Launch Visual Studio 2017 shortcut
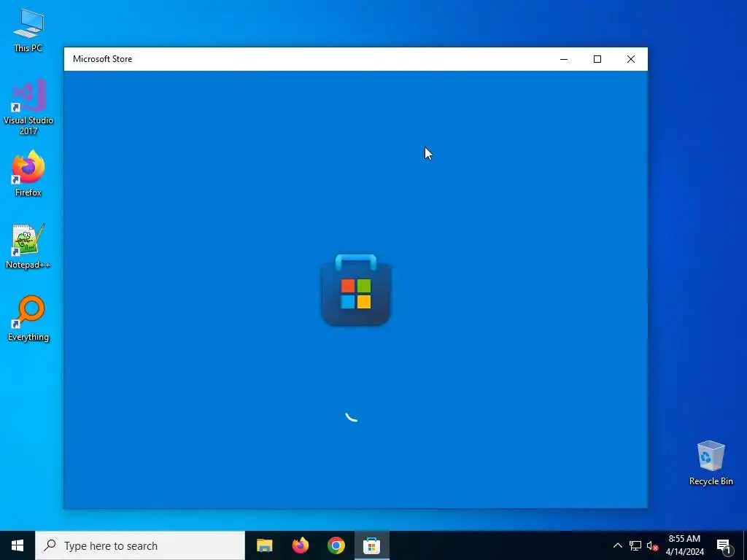The image size is (747, 560). click(28, 106)
